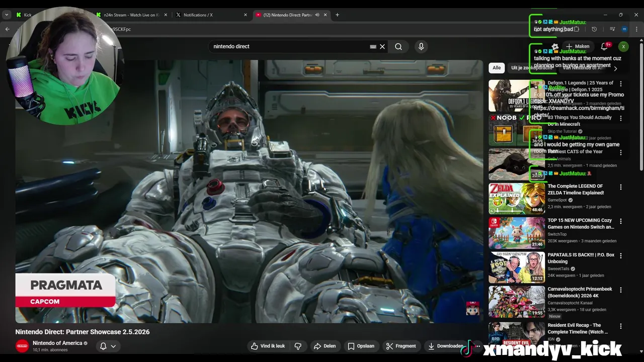Click the Maken create button

578,46
